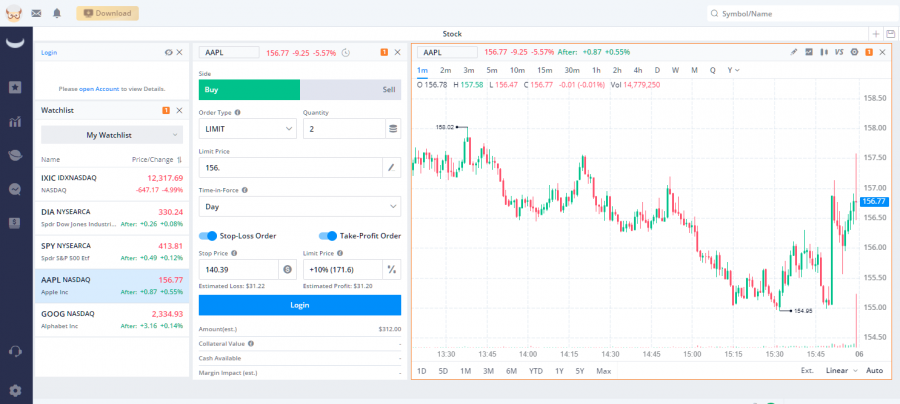Click the VS compare icon on chart

coord(839,52)
